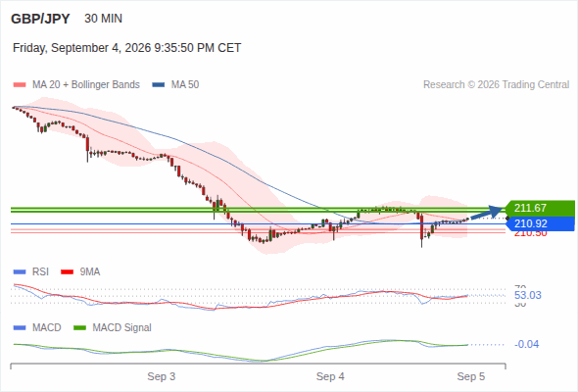Click the MACD Signal green swatch
578x392 pixels.
(x=79, y=328)
